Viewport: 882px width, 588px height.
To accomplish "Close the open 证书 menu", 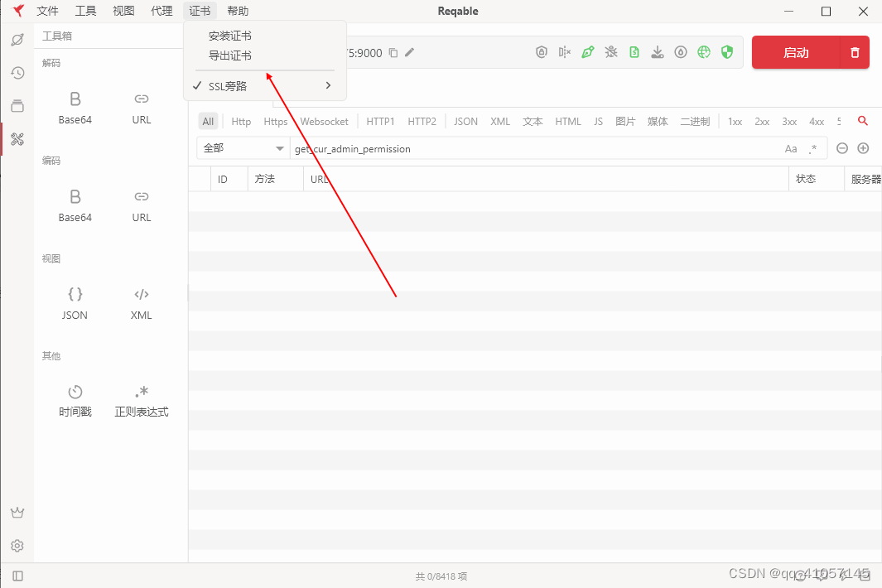I will click(200, 11).
